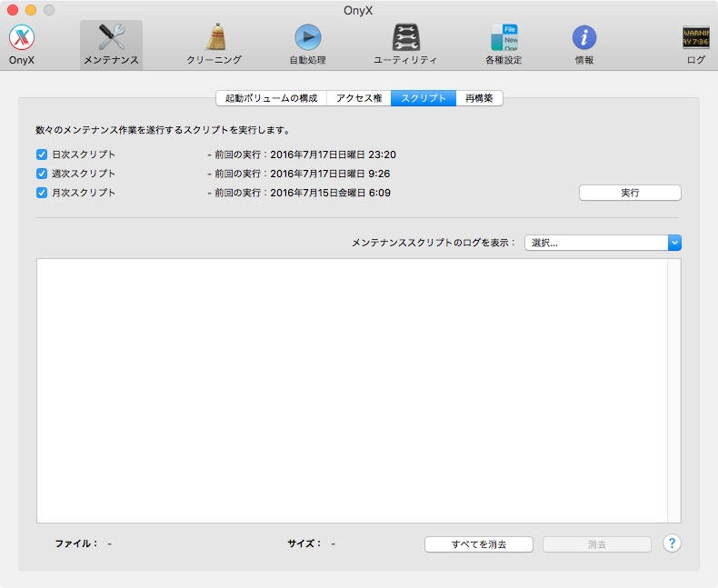Click the window's yellow minimize button
Image resolution: width=718 pixels, height=588 pixels.
31,10
